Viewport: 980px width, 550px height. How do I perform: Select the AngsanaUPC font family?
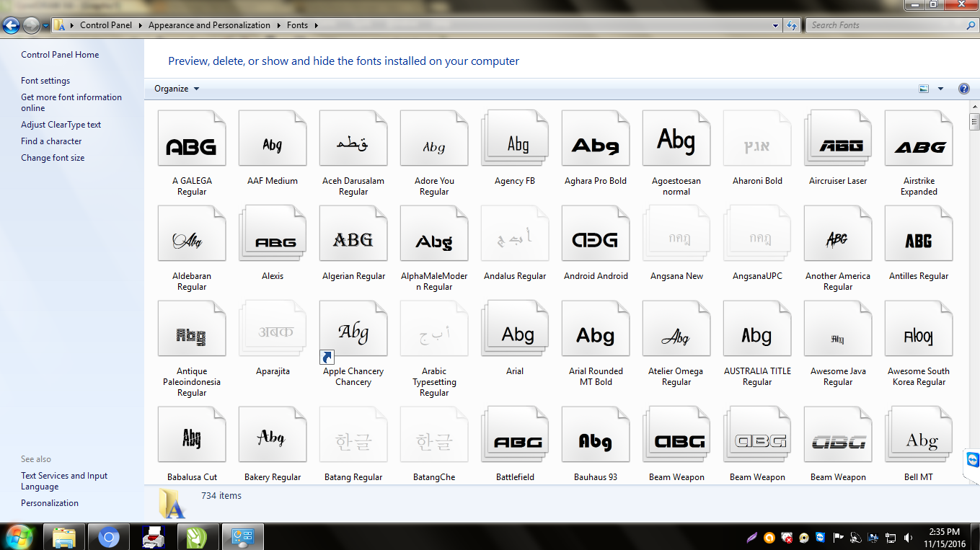pos(757,234)
